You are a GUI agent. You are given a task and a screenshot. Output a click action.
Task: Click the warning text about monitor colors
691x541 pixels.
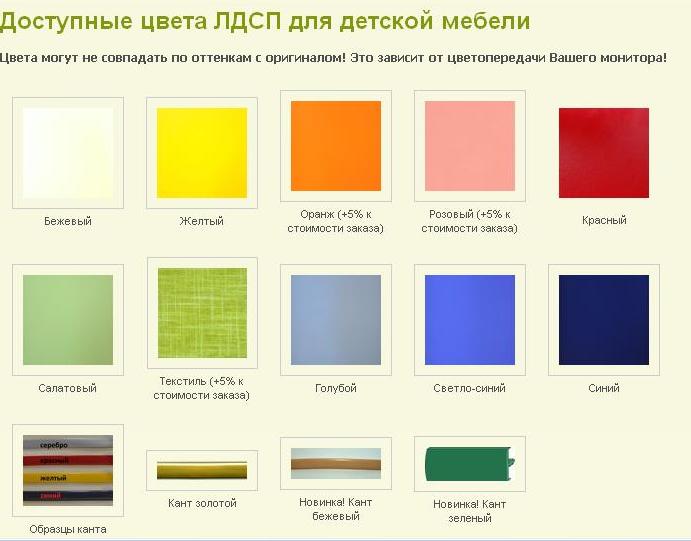tap(333, 58)
